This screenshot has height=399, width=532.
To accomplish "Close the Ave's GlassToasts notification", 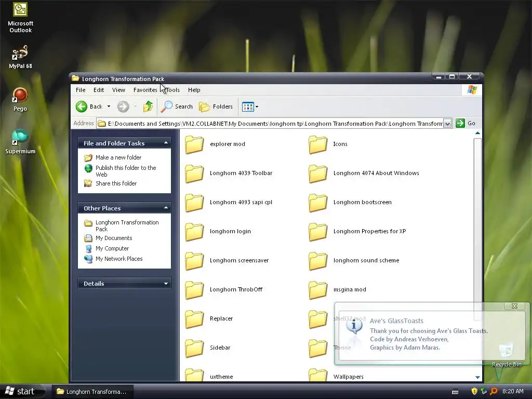I will tap(514, 306).
